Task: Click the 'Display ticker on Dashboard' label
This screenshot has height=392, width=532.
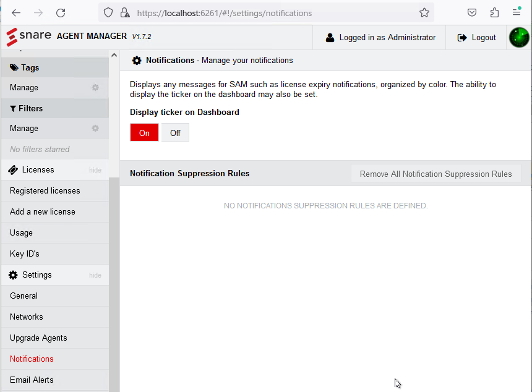Action: [184, 113]
